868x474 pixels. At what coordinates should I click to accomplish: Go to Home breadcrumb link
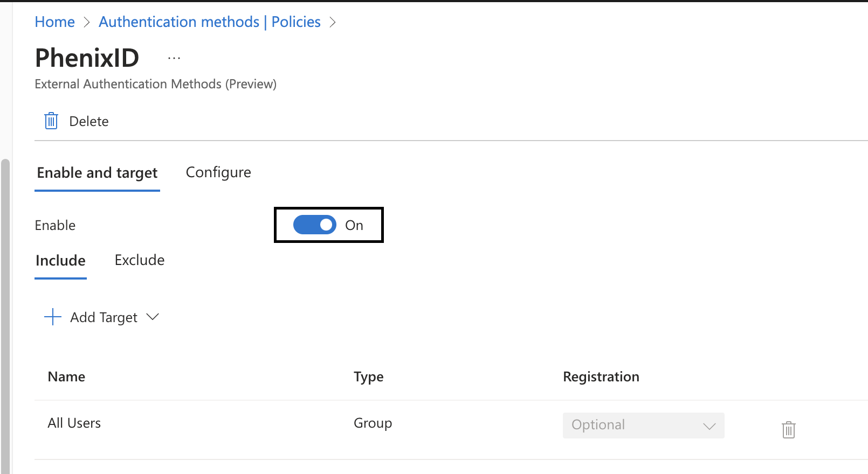point(55,22)
